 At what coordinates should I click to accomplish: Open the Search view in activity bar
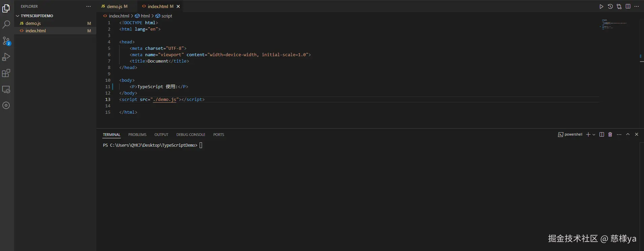pos(6,25)
